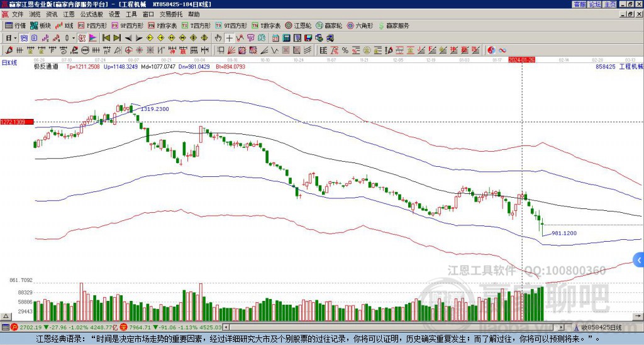Image resolution: width=644 pixels, height=345 pixels.
Task: Jump to last bar with skip-to-end icon
Action: (116, 38)
